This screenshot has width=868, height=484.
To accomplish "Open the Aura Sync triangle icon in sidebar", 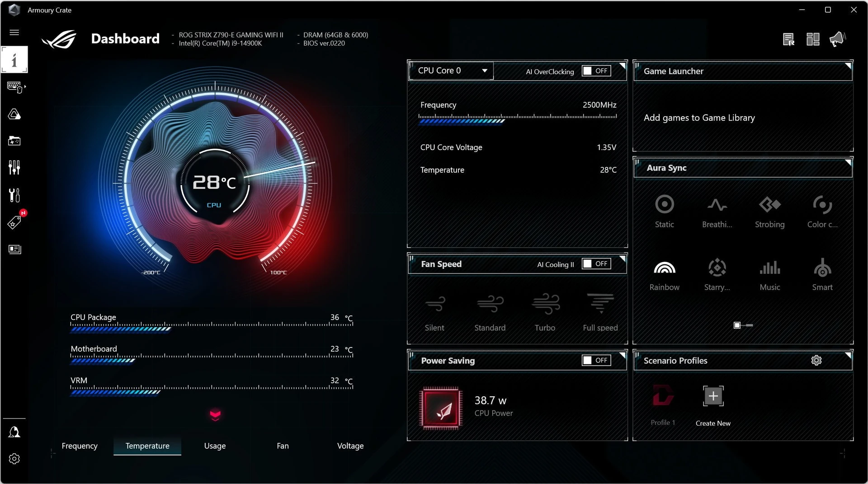I will pyautogui.click(x=14, y=114).
